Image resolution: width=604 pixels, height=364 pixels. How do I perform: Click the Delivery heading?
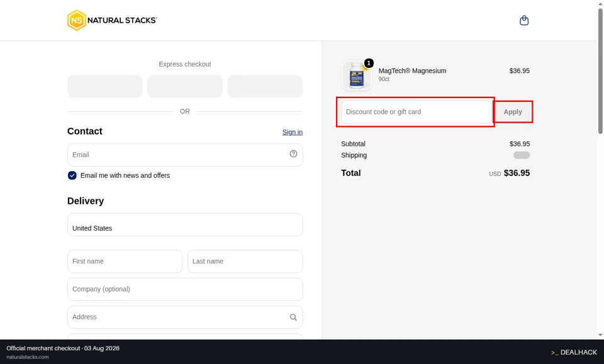pyautogui.click(x=86, y=201)
